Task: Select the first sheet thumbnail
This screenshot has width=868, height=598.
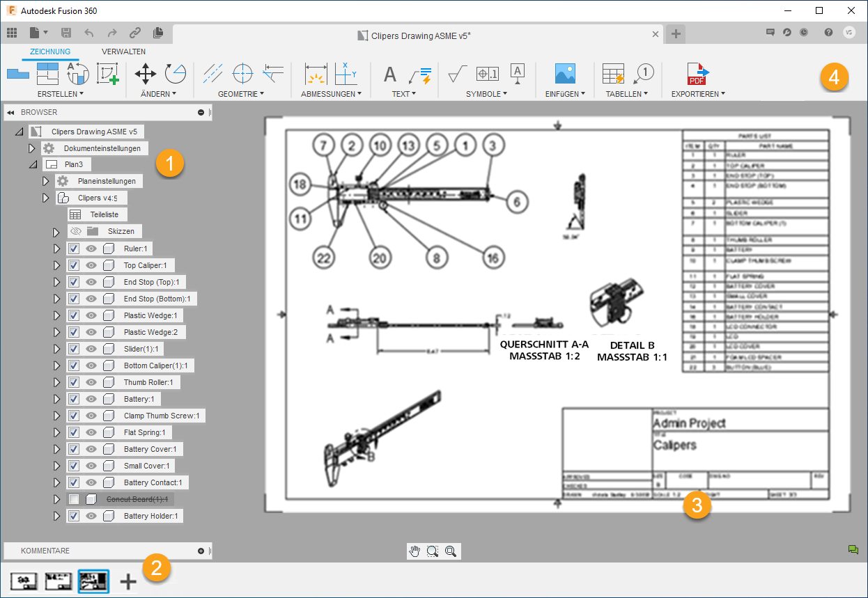Action: [x=25, y=581]
